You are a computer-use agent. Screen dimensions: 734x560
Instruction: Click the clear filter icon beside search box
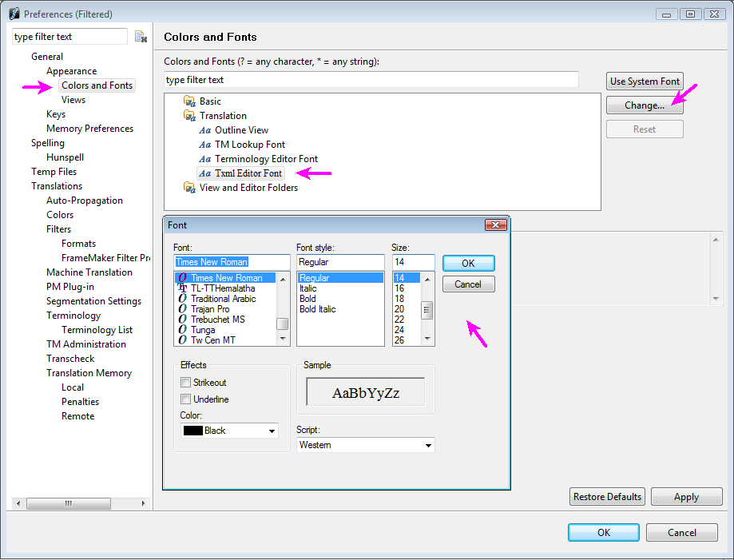(x=141, y=37)
